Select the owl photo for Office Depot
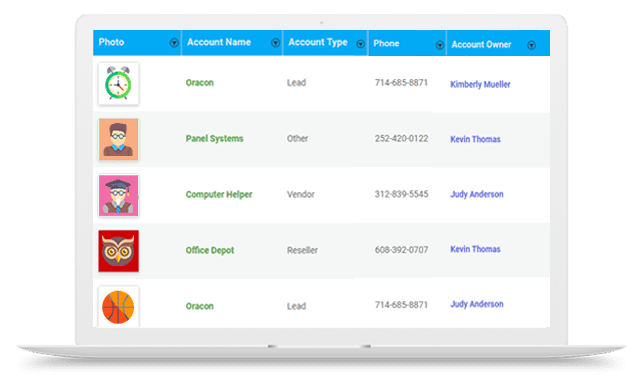This screenshot has width=639, height=382. click(x=119, y=251)
